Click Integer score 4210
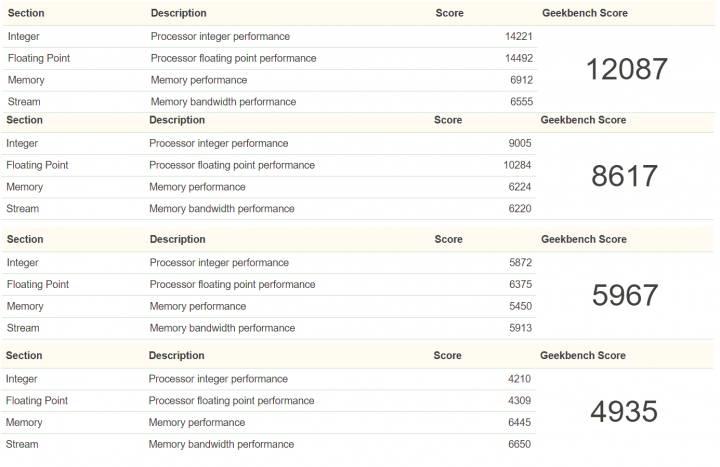 point(519,379)
